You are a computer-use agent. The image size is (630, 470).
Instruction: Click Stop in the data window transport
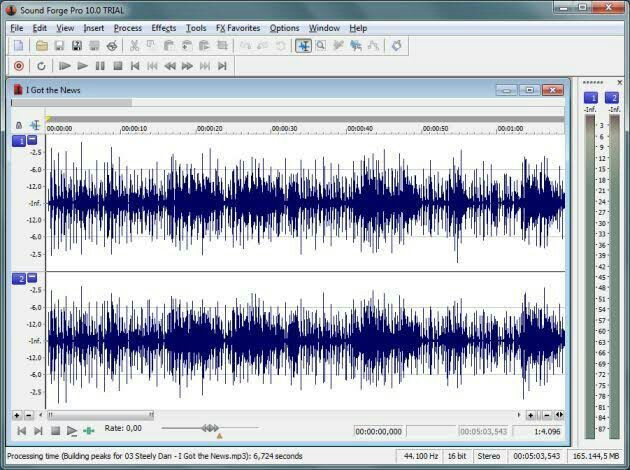coord(55,431)
